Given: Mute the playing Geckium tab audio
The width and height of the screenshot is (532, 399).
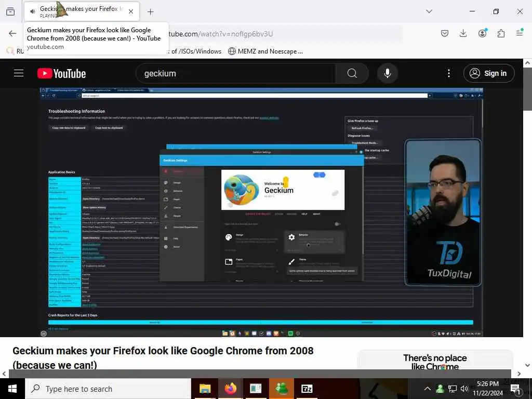Looking at the screenshot, I should 33,11.
